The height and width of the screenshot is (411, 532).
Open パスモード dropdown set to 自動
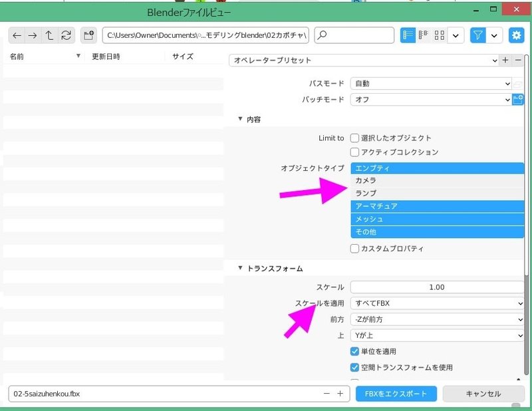[x=431, y=84]
